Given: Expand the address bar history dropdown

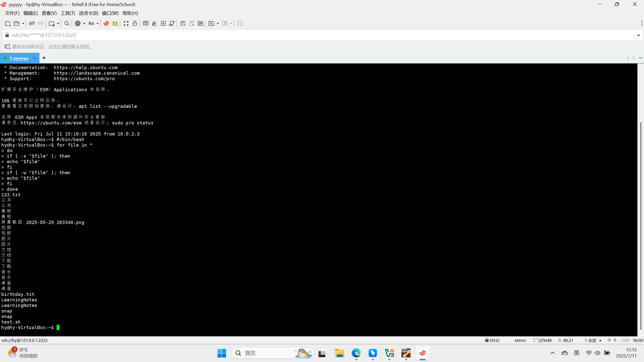Looking at the screenshot, I should click(x=638, y=35).
